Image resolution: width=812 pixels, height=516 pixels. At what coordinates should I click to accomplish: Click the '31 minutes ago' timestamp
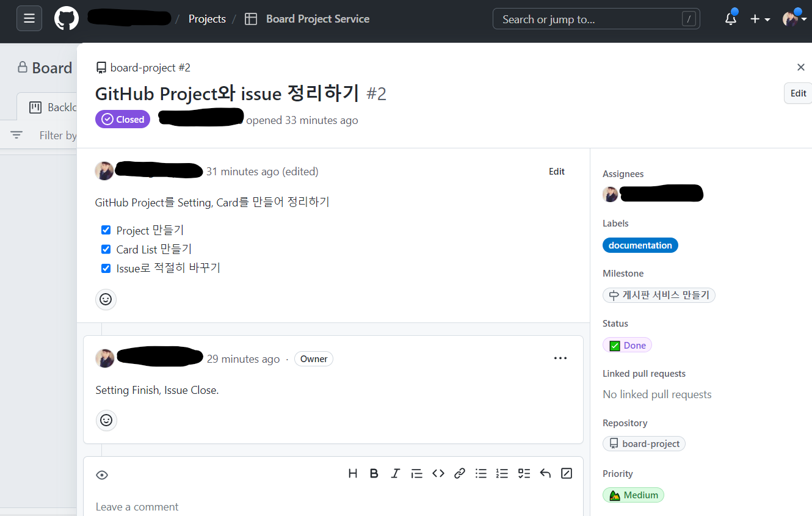click(242, 172)
